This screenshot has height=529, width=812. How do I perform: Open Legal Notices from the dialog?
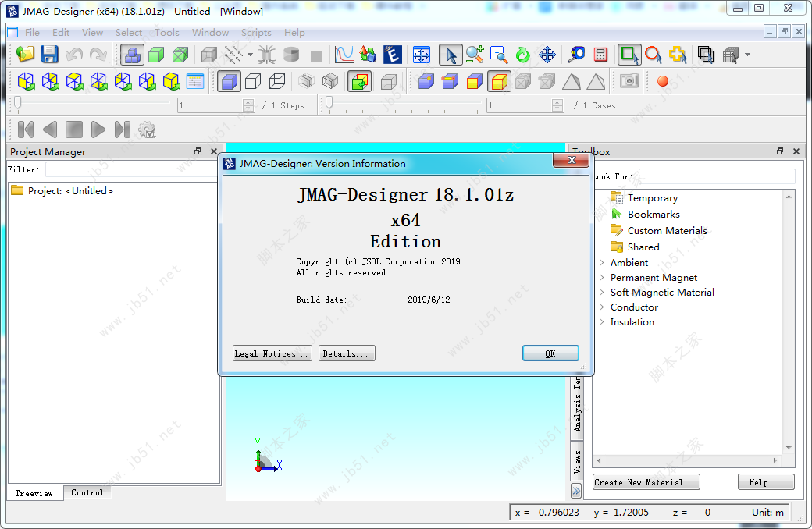tap(272, 353)
